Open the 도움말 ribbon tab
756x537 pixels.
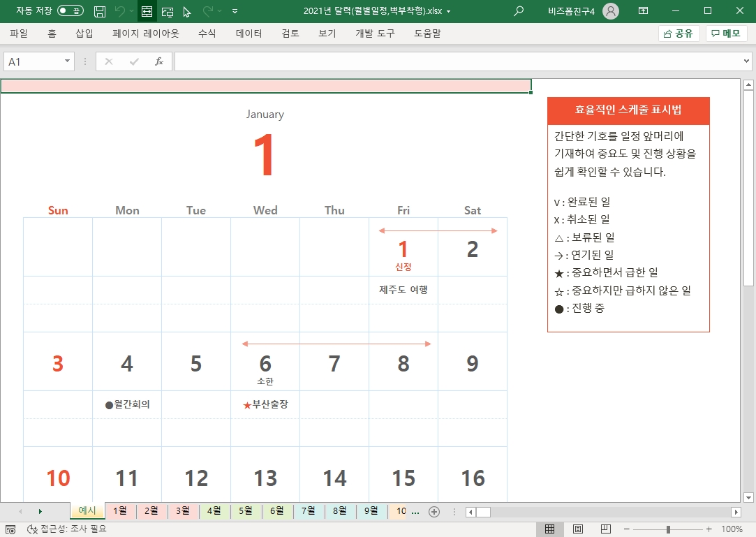coord(427,34)
